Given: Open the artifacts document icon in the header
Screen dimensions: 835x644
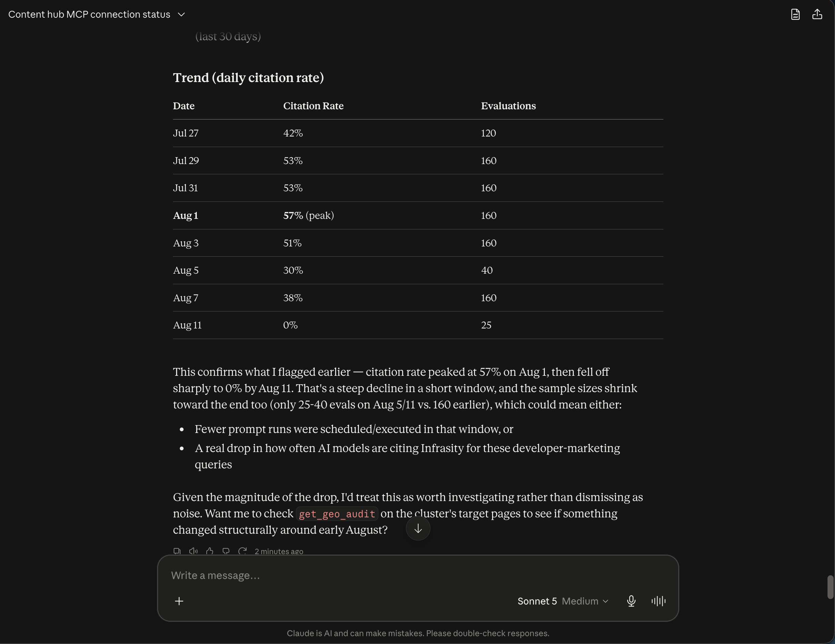Looking at the screenshot, I should click(795, 15).
